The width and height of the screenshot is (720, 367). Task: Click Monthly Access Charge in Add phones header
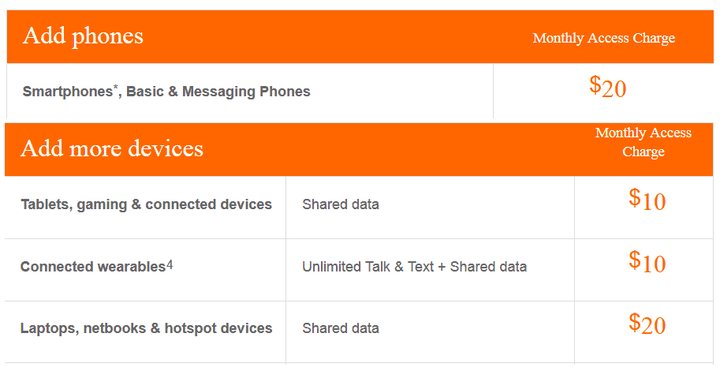coord(604,38)
